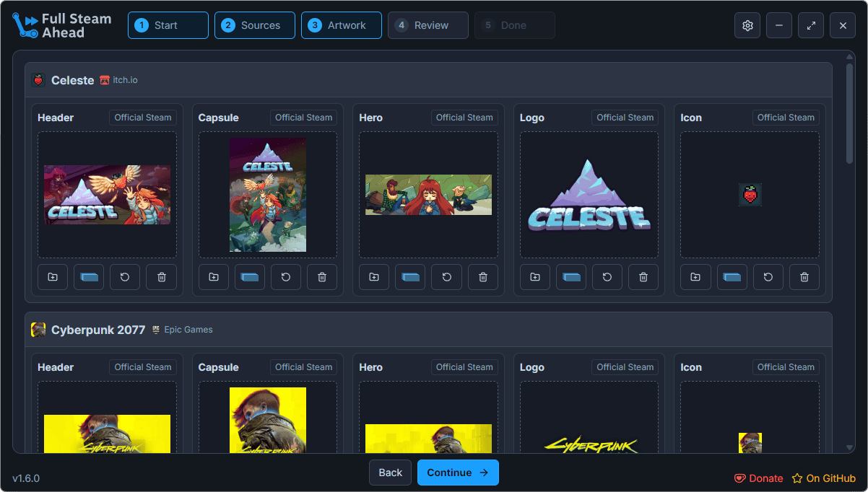Toggle fullscreen with the expand arrows
868x492 pixels.
pos(811,25)
